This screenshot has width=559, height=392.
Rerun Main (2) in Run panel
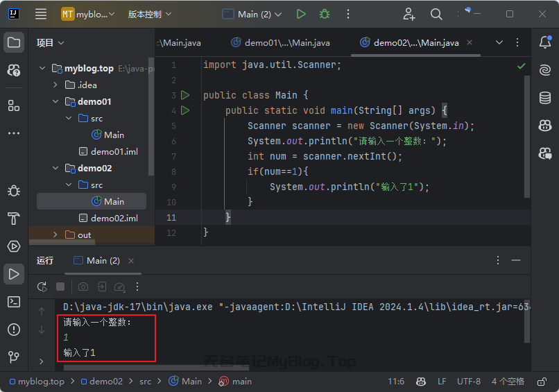[42, 287]
